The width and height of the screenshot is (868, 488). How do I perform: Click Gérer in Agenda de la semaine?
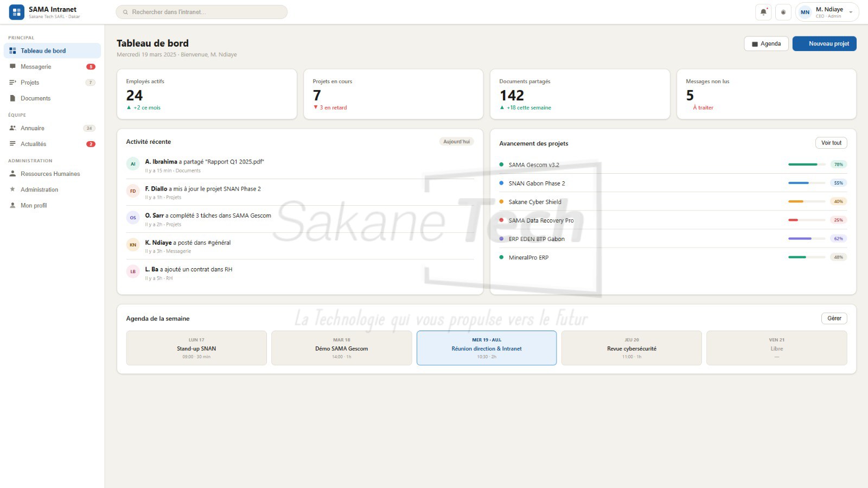pyautogui.click(x=834, y=318)
